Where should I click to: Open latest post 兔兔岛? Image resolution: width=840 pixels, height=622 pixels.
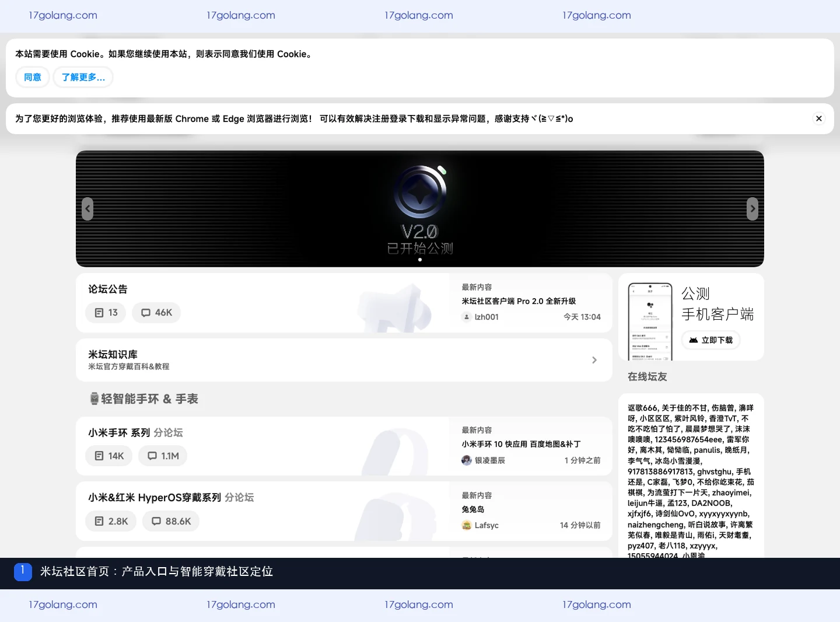473,509
